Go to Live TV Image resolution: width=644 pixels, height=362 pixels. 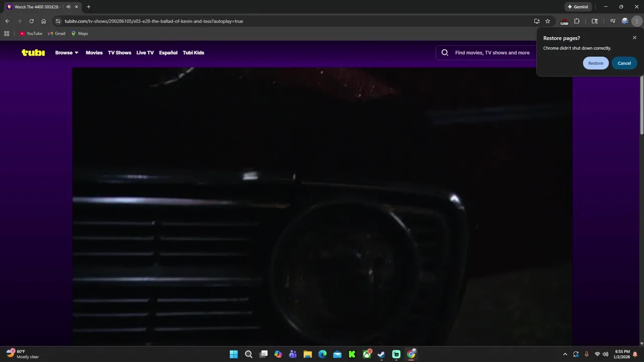(145, 53)
